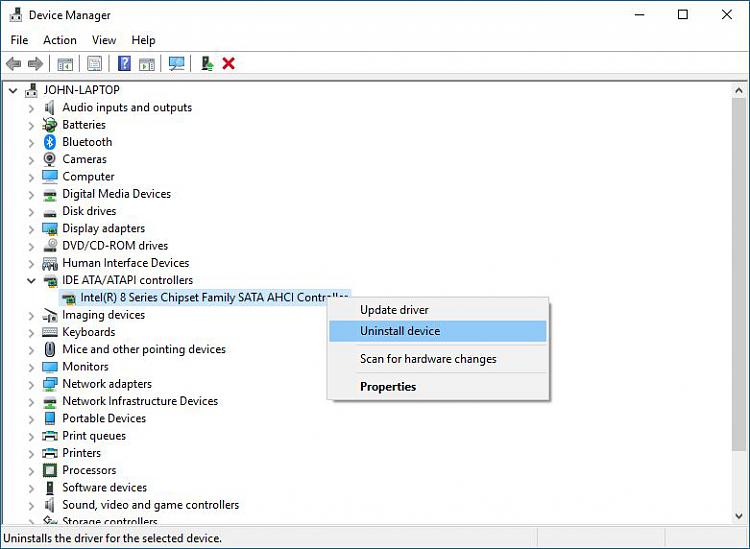Click the Imaging devices icon
Viewport: 750px width, 549px height.
[50, 315]
